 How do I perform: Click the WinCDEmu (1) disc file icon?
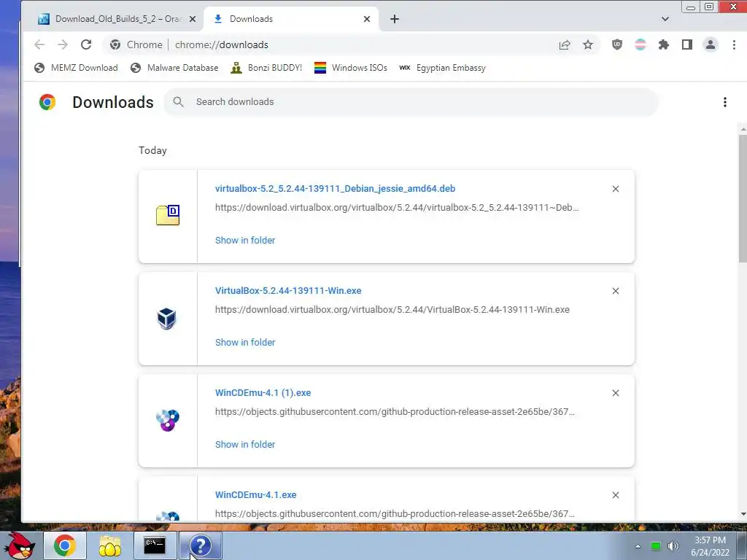click(x=168, y=420)
